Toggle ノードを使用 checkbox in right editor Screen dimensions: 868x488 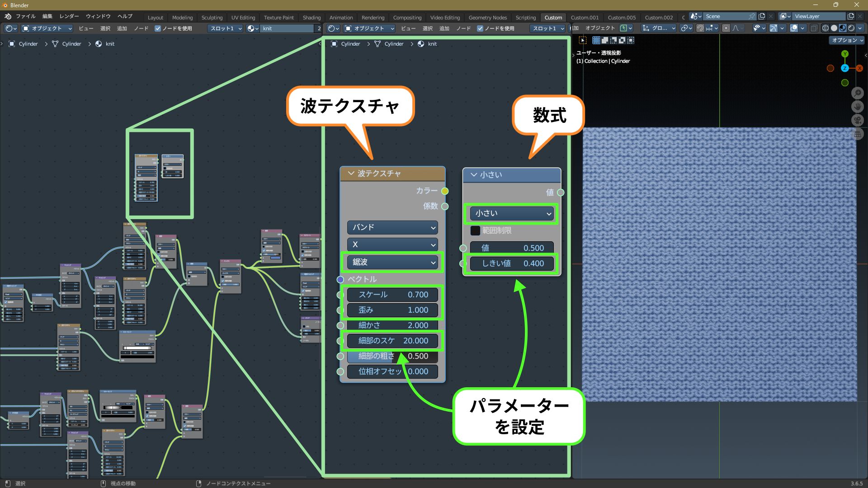[x=480, y=28]
